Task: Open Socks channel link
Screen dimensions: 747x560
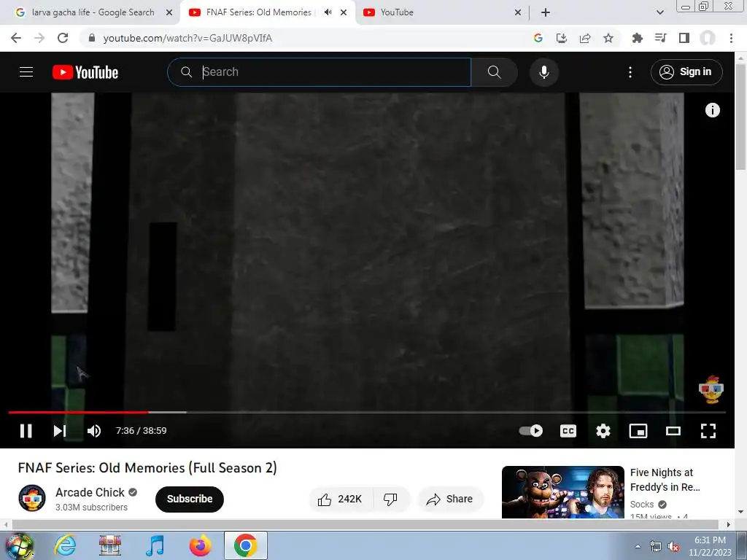Action: [x=642, y=505]
